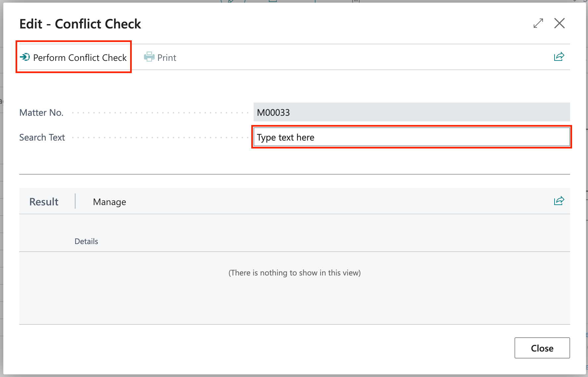Viewport: 588px width, 377px height.
Task: Click into the Search Text input field
Action: tap(412, 137)
